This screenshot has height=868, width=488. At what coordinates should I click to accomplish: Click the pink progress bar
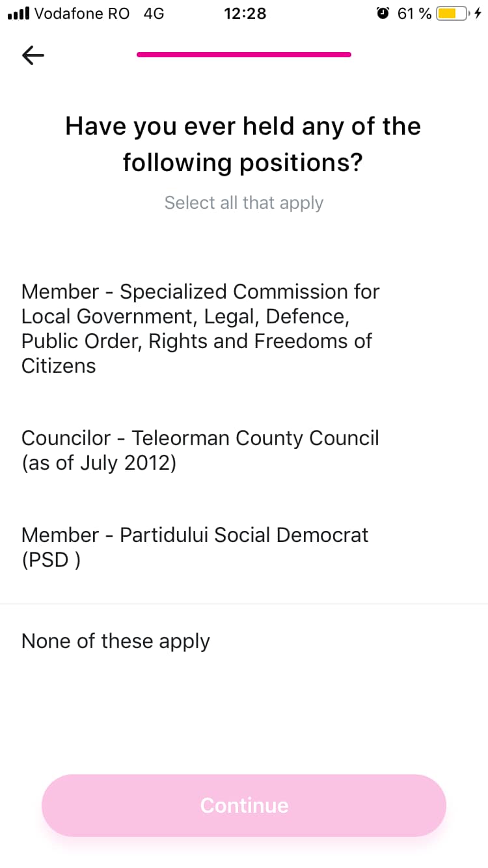pos(244,55)
